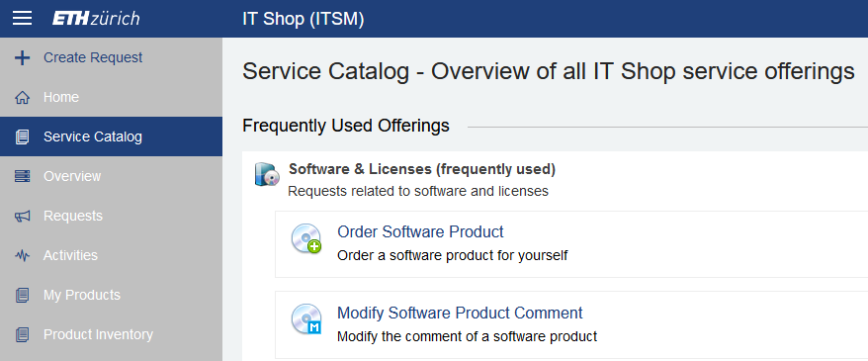
Task: Open the Requests menu item
Action: pyautogui.click(x=112, y=216)
